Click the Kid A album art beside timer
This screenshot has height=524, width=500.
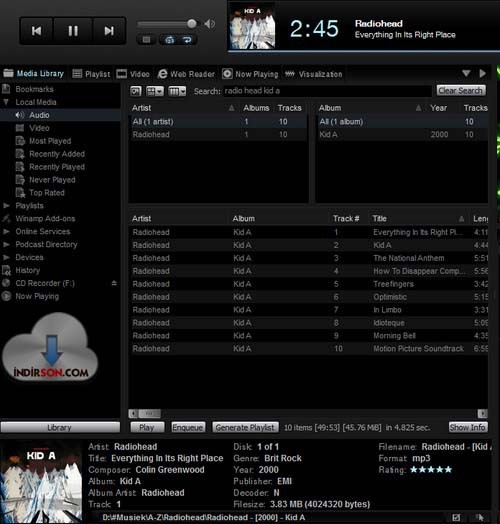coord(252,26)
